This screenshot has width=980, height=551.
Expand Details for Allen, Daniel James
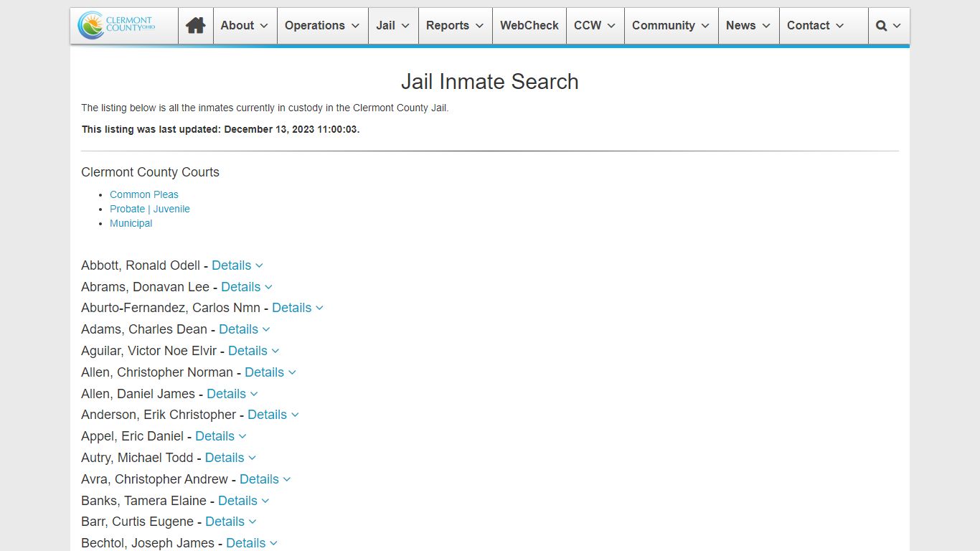[x=232, y=394]
